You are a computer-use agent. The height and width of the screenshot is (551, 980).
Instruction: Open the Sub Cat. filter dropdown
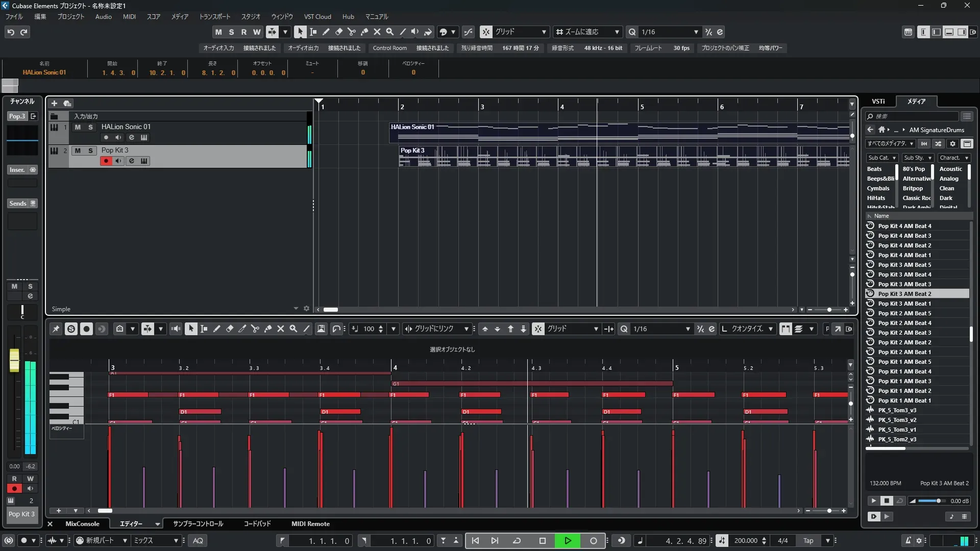tap(881, 158)
